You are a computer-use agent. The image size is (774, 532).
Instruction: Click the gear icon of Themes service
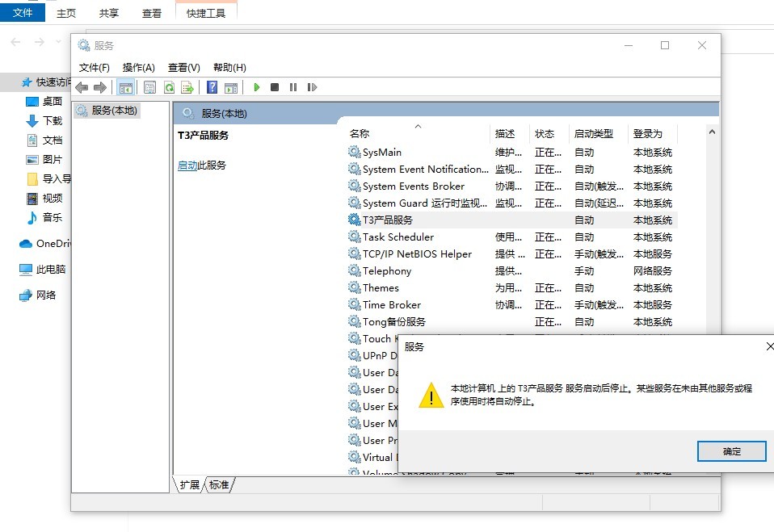(x=354, y=287)
